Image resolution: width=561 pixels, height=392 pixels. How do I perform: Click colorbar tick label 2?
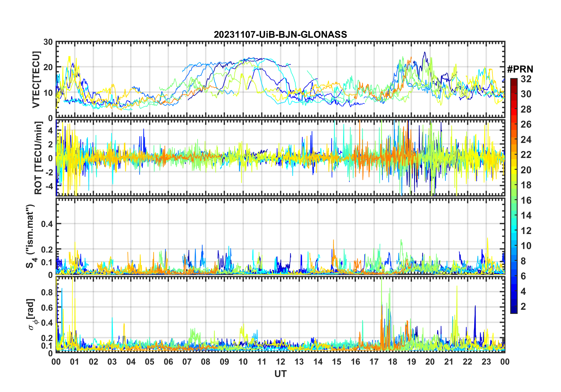coord(523,307)
